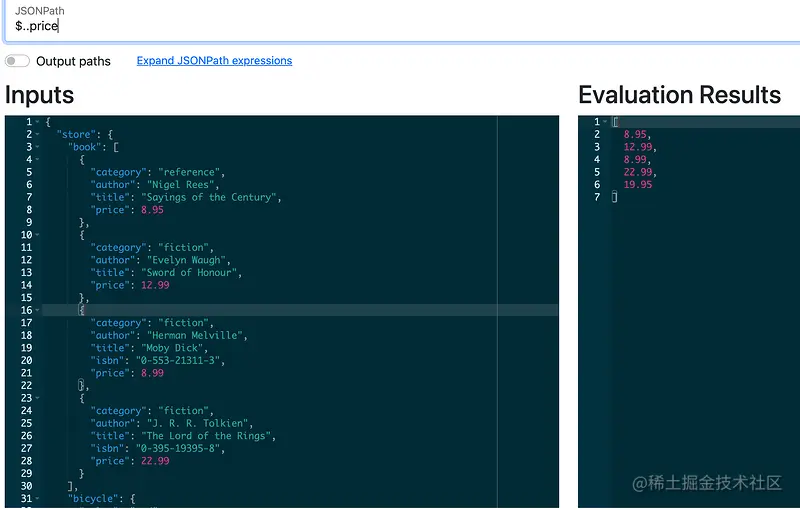Collapse the book object at line 16

point(38,310)
